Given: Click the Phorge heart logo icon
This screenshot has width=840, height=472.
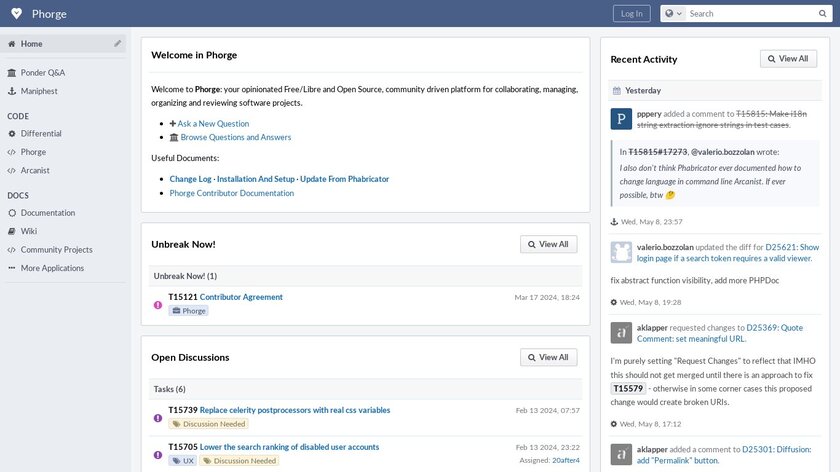Looking at the screenshot, I should 17,13.
